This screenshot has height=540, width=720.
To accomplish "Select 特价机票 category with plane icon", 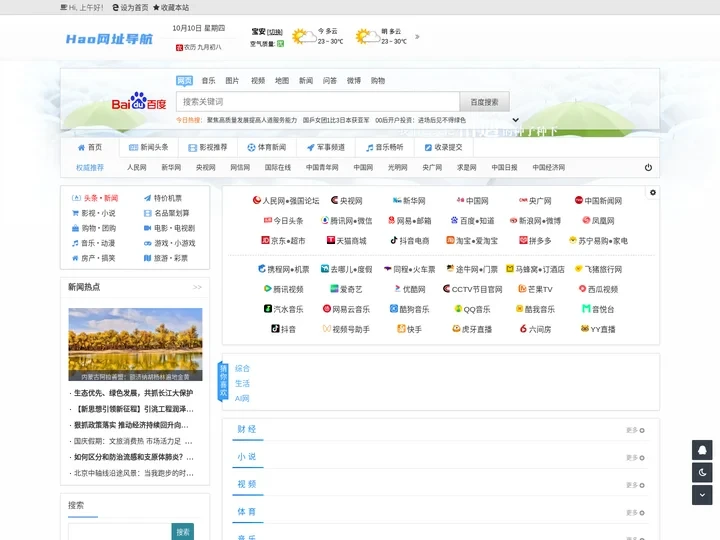I will (x=163, y=198).
